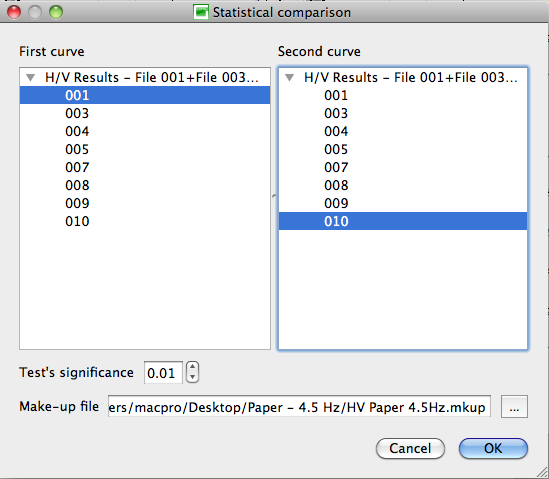Select 004 in Second curve list
This screenshot has width=549, height=479.
403,131
